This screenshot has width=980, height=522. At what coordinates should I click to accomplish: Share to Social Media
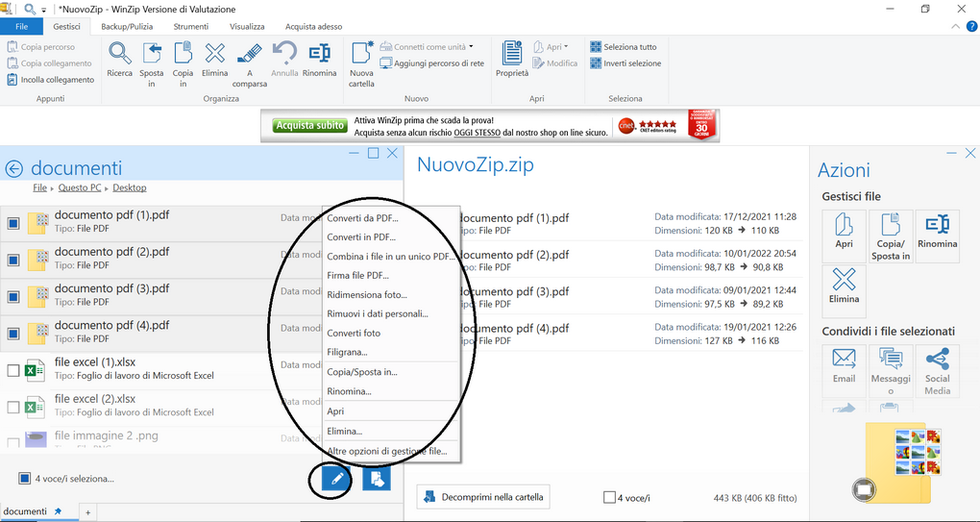point(938,370)
